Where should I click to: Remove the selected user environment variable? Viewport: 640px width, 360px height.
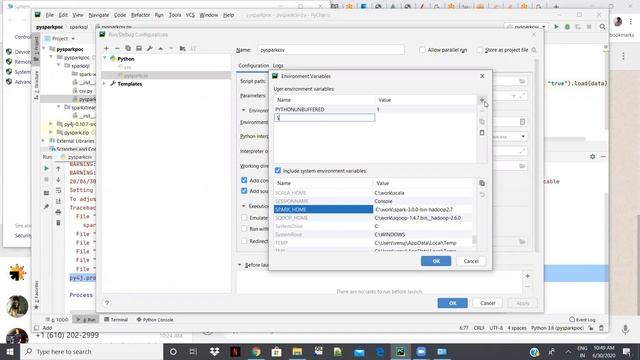click(482, 111)
